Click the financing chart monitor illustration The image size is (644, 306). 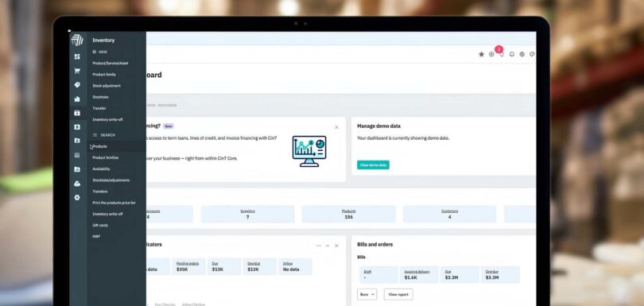coord(309,151)
